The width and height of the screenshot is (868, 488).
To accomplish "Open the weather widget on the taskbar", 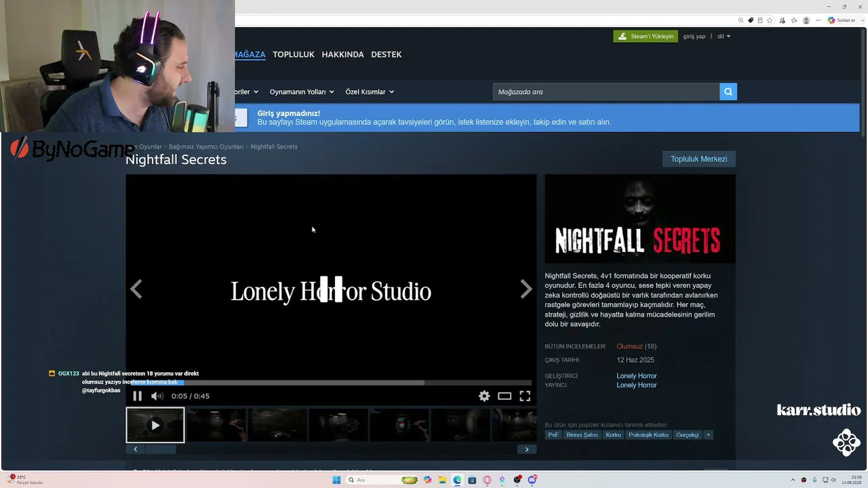I will tap(26, 480).
